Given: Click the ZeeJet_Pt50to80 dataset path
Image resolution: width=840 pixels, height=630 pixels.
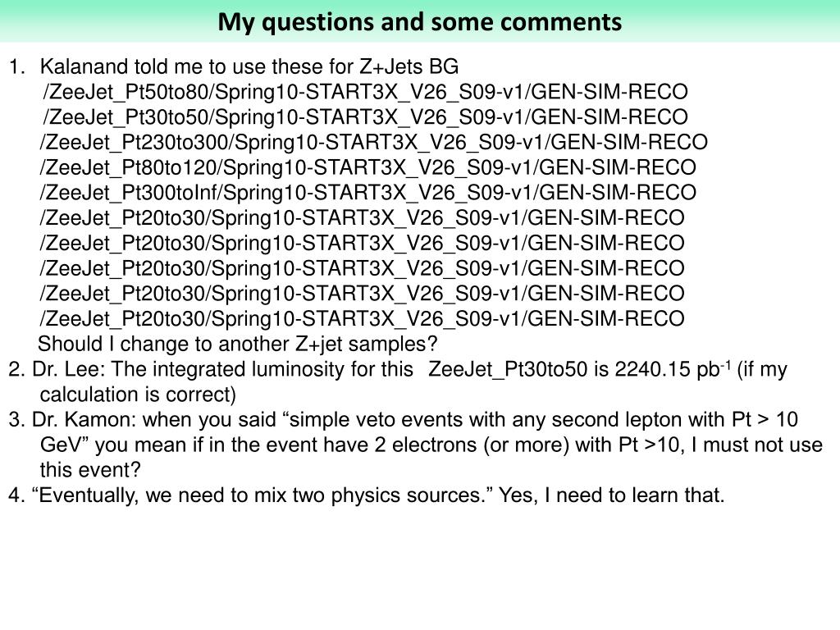Looking at the screenshot, I should [365, 92].
